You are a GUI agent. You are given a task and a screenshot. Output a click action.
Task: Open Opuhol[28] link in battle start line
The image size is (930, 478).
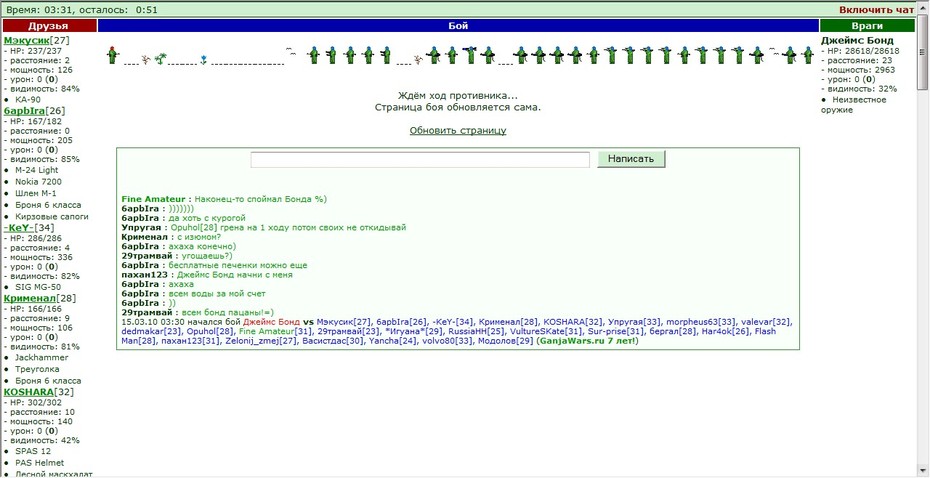[211, 332]
